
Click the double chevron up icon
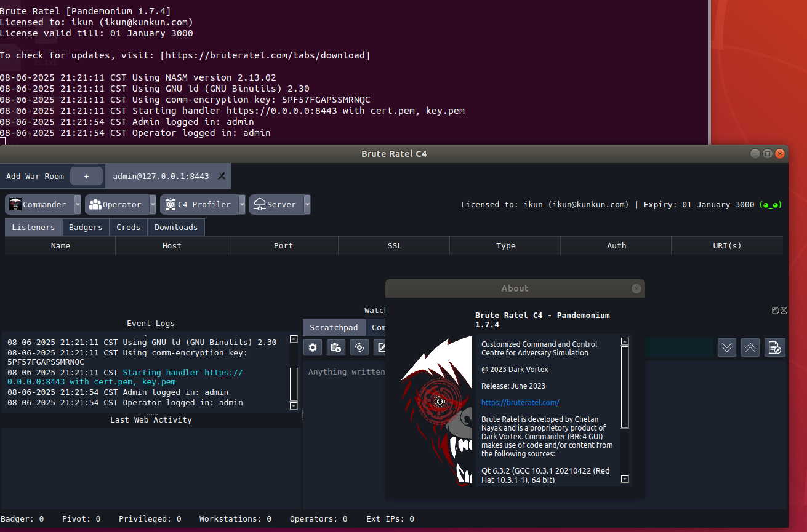click(750, 347)
